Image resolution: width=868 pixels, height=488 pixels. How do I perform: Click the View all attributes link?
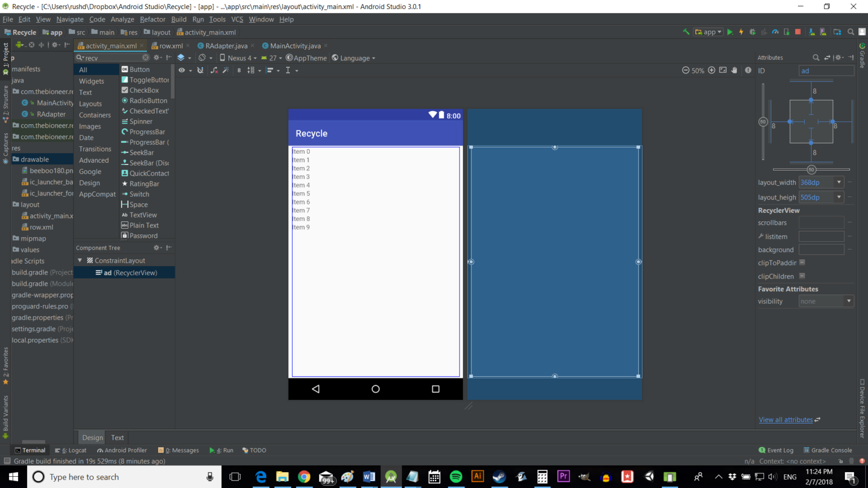click(785, 420)
